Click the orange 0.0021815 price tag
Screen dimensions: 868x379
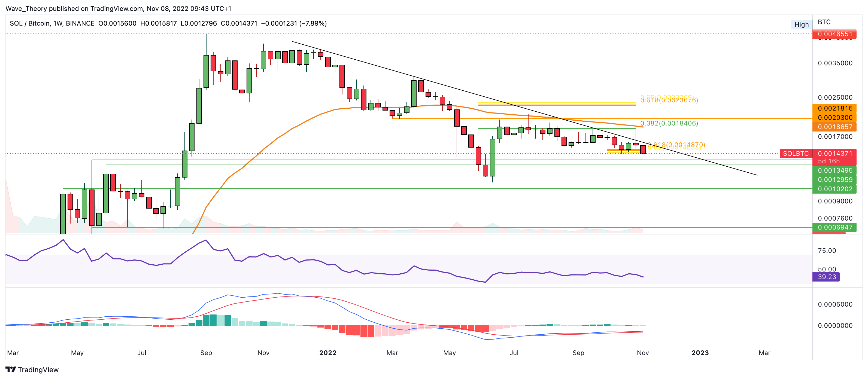pyautogui.click(x=834, y=108)
